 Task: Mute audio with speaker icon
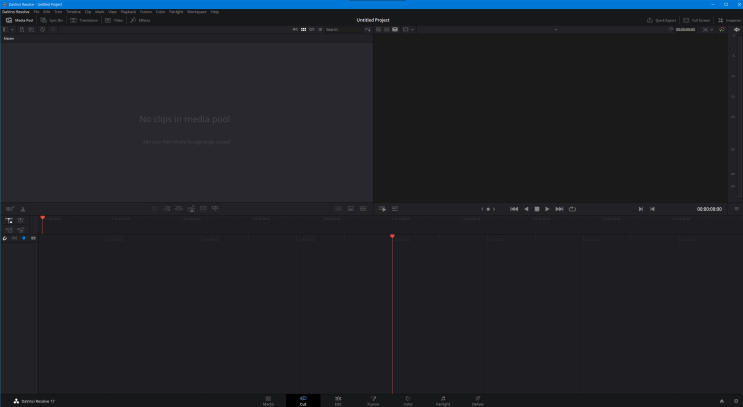(x=737, y=29)
